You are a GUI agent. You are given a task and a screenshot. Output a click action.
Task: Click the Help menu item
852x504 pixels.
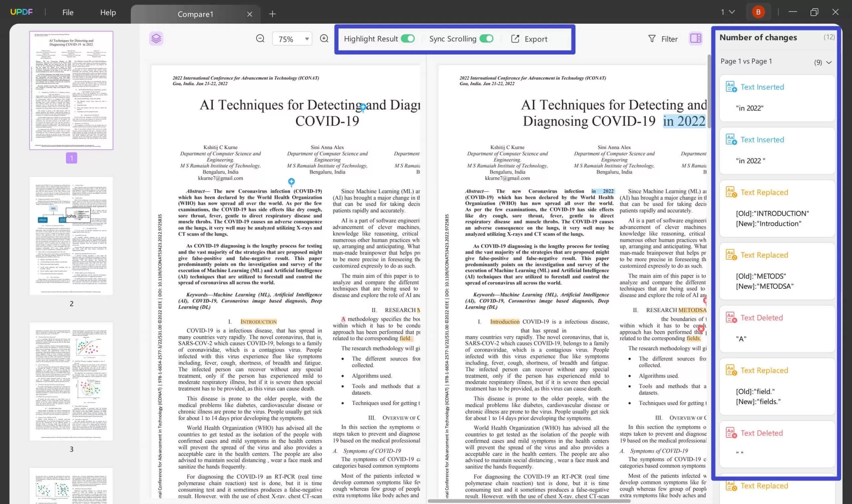(x=107, y=13)
